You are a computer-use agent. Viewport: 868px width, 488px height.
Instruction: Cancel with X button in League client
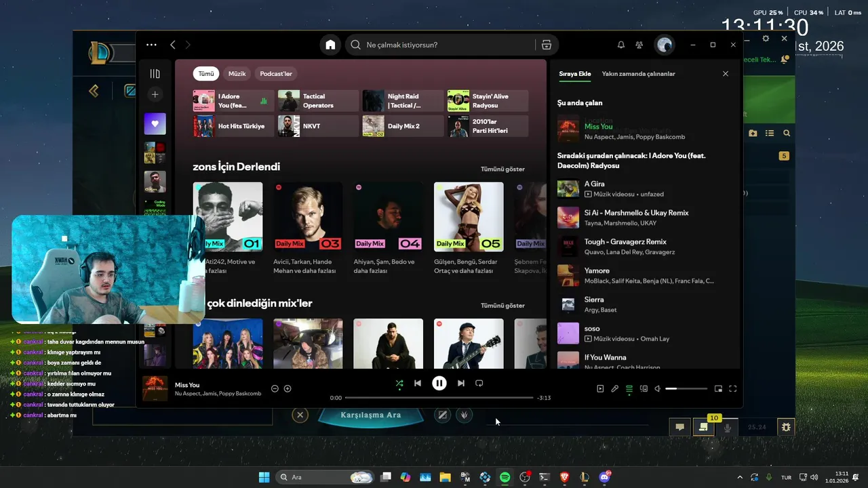pos(300,415)
